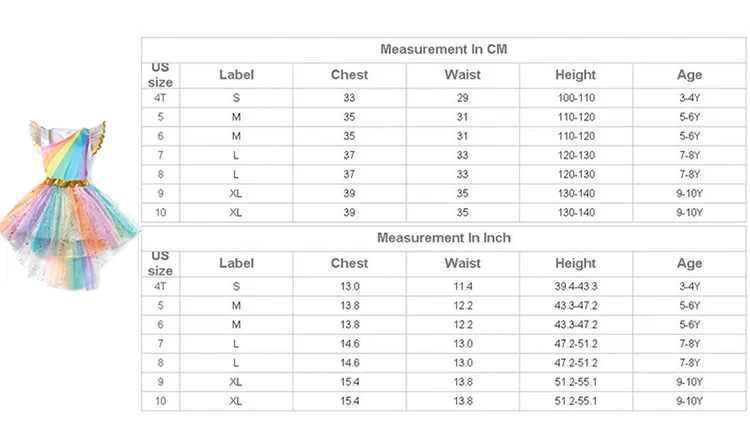Click the rainbow unicorn dress image
Viewport: 750px width, 428px height.
pos(69,206)
